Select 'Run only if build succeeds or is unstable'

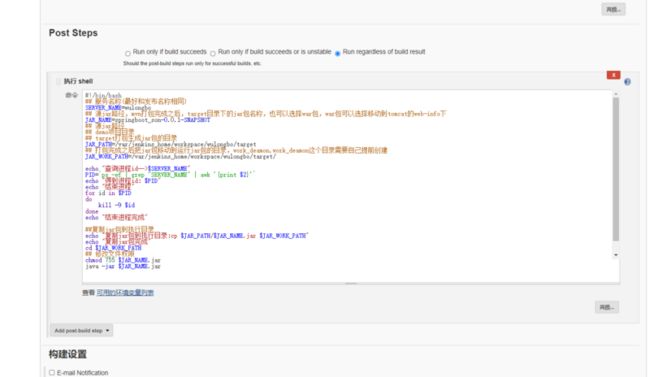pyautogui.click(x=213, y=54)
